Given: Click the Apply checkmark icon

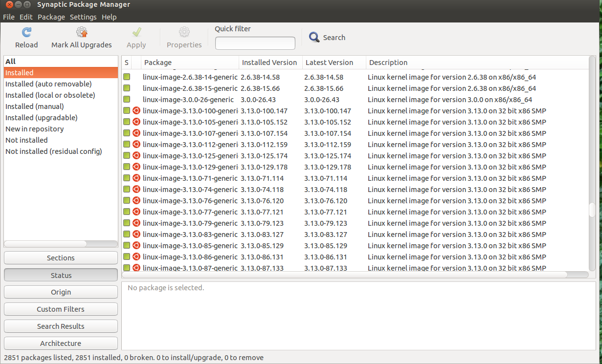Looking at the screenshot, I should [x=136, y=32].
